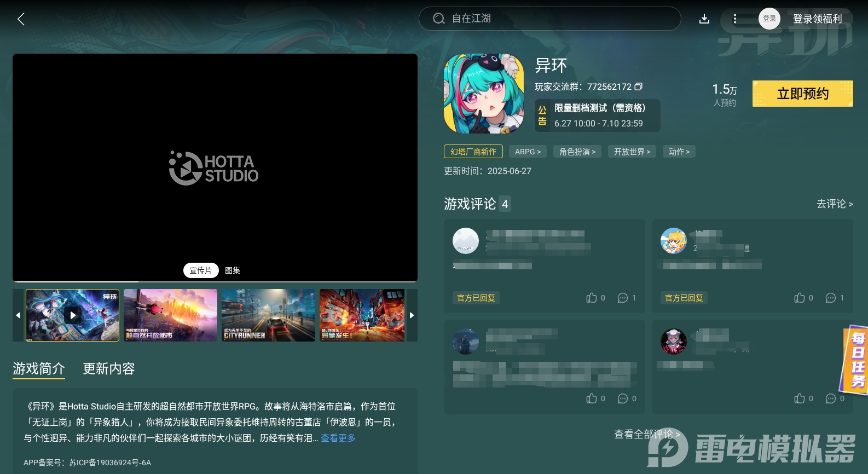The width and height of the screenshot is (868, 474).
Task: Expand the 开放世界 tag
Action: (632, 152)
